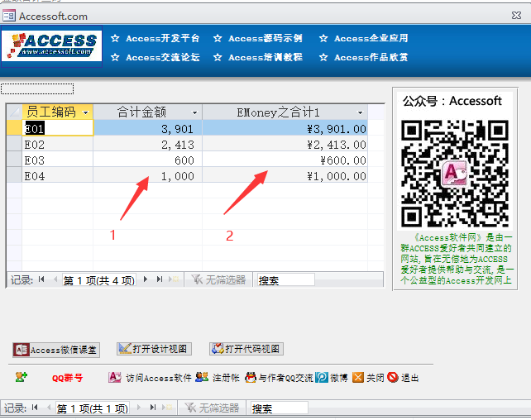The height and width of the screenshot is (420, 531).
Task: Click the star icon beside Access企业应用
Action: pos(323,38)
